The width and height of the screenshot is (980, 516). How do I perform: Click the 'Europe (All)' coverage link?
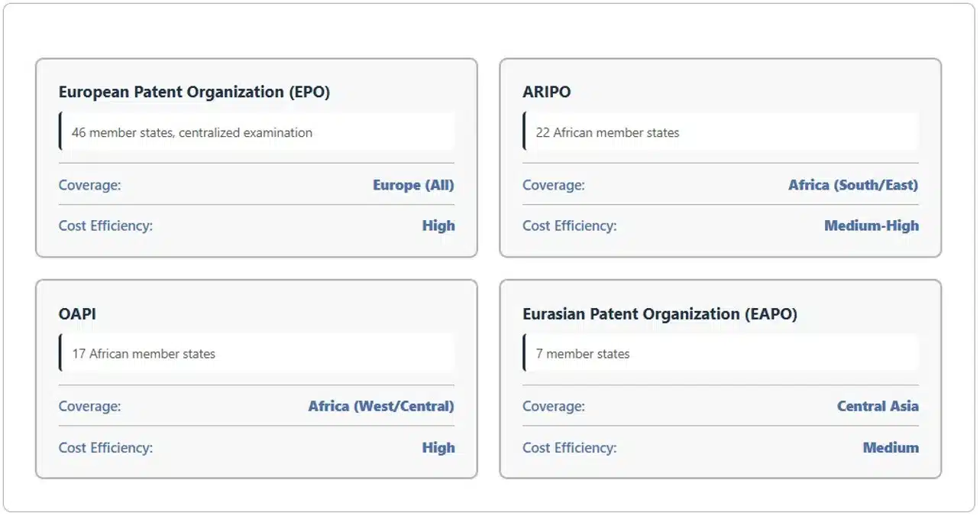tap(412, 185)
